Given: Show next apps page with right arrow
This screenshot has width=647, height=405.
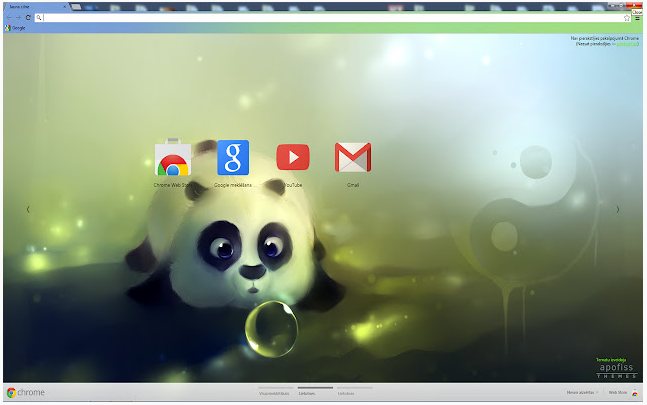Looking at the screenshot, I should pos(618,210).
